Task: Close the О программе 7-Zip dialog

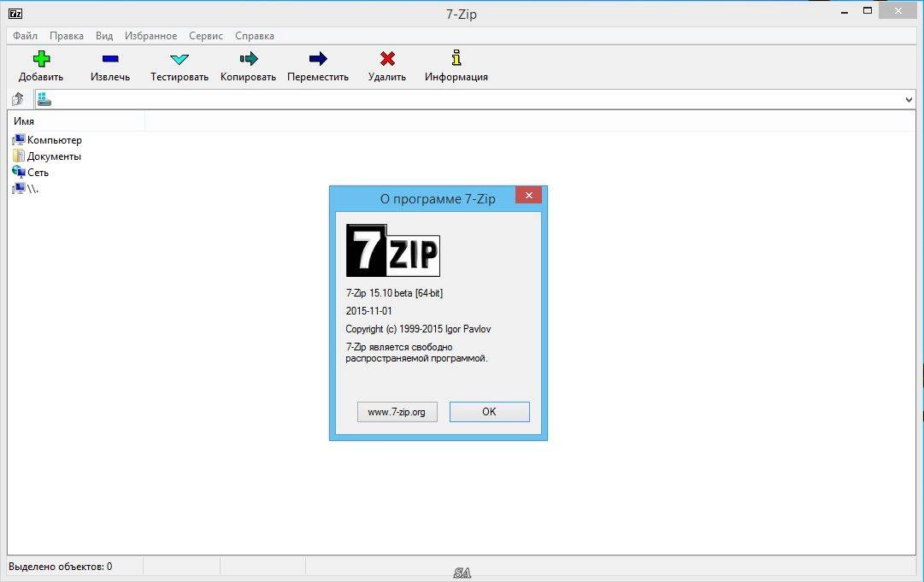Action: [528, 195]
